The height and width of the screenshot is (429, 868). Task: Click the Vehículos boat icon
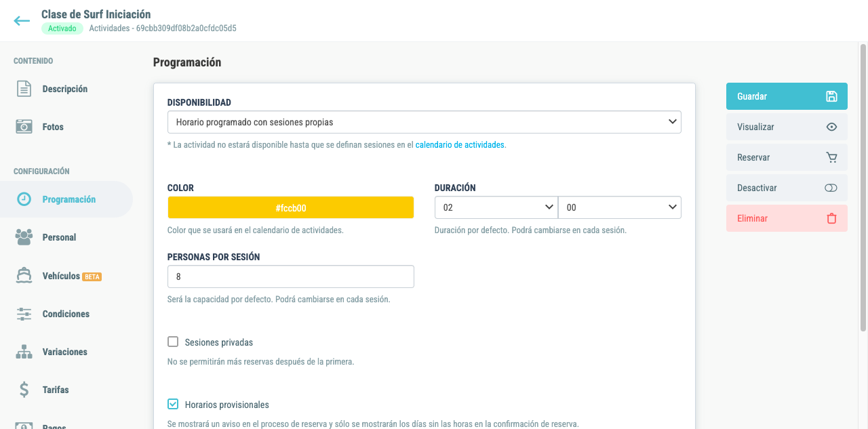click(24, 276)
